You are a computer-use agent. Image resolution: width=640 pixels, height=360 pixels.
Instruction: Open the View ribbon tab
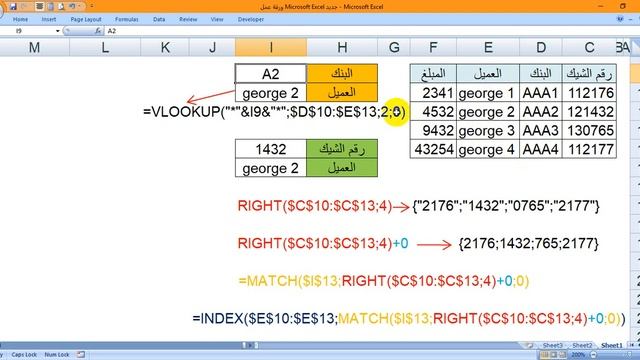pos(217,19)
